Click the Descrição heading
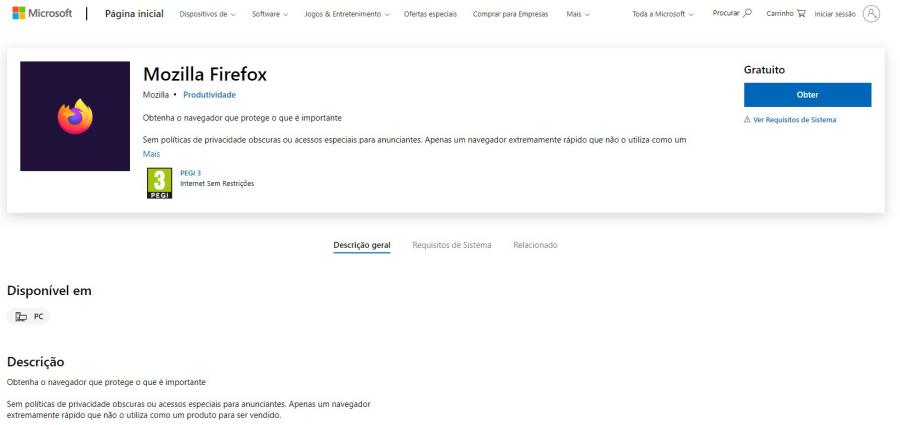Viewport: 900px width, 425px height. [36, 362]
